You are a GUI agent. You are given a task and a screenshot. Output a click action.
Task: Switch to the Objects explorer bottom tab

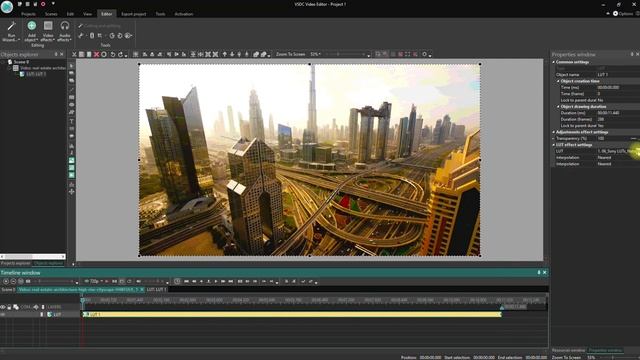48,263
